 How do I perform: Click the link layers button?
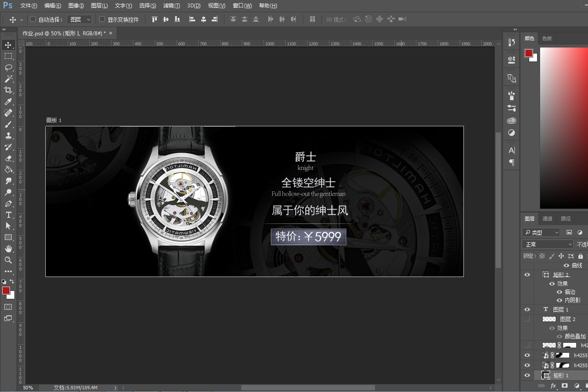541,386
